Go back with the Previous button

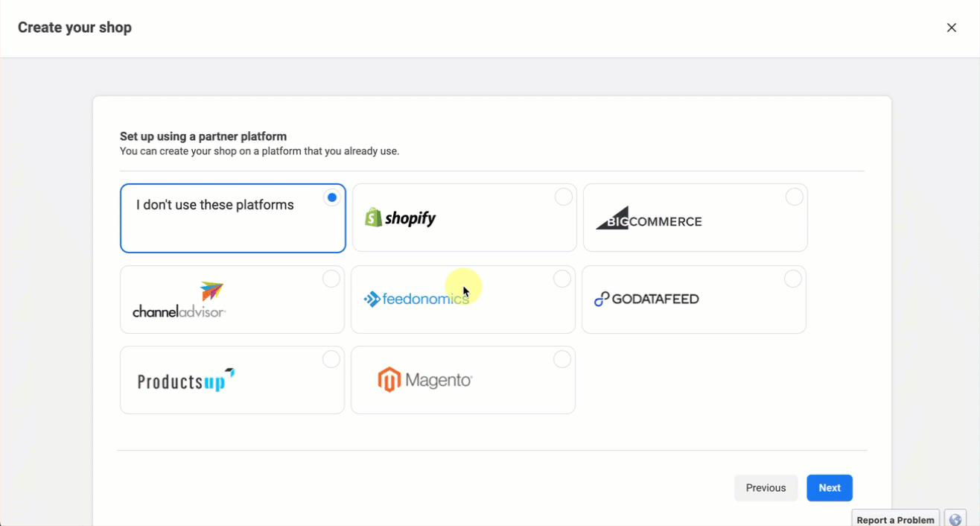tap(766, 488)
